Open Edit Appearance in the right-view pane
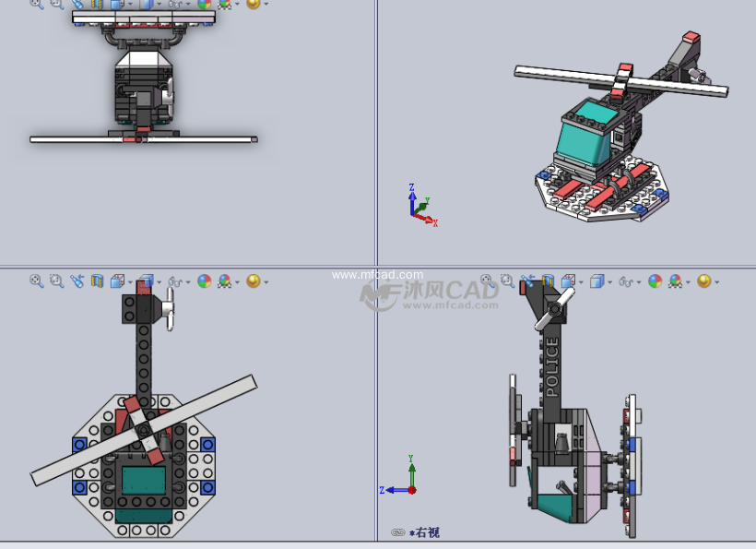The width and height of the screenshot is (756, 549). (655, 280)
